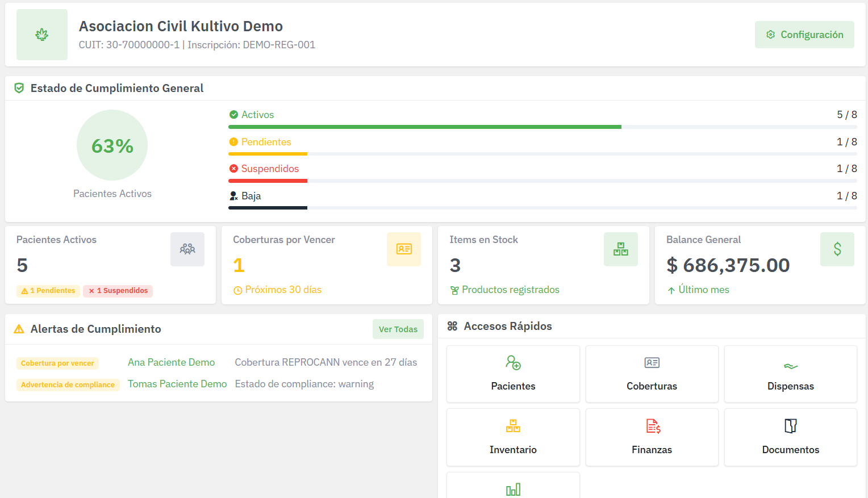868x498 pixels.
Task: Click the 1 Pendientes badge
Action: (x=48, y=291)
